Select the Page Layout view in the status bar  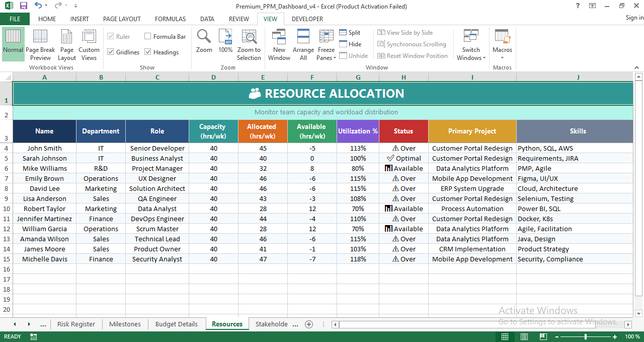coord(524,336)
